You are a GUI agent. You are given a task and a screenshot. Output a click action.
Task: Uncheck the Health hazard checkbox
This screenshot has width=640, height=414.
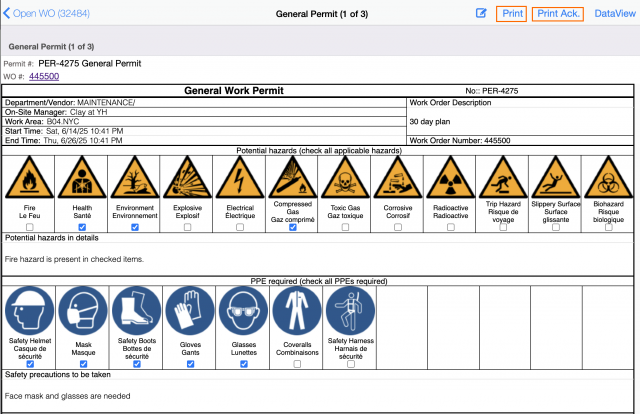[x=82, y=227]
